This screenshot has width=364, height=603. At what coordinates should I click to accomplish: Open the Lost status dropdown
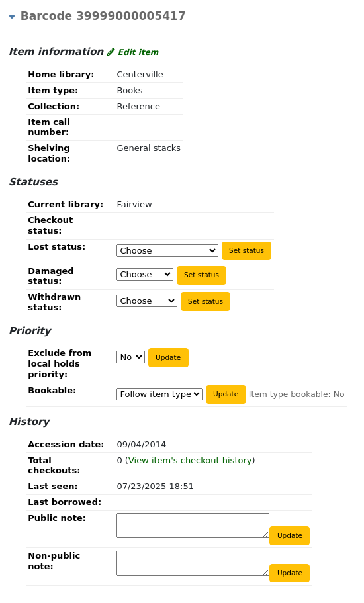167,250
